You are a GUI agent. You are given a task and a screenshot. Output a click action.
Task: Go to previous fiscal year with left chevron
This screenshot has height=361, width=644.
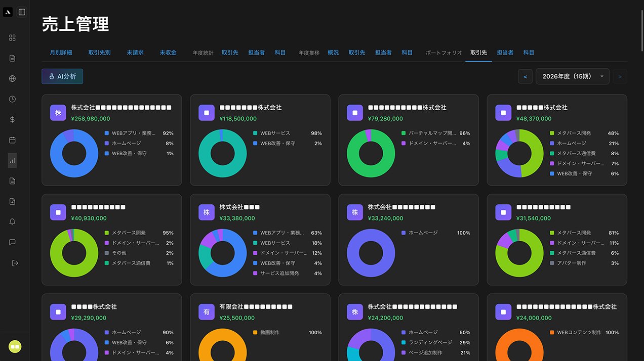coord(525,76)
